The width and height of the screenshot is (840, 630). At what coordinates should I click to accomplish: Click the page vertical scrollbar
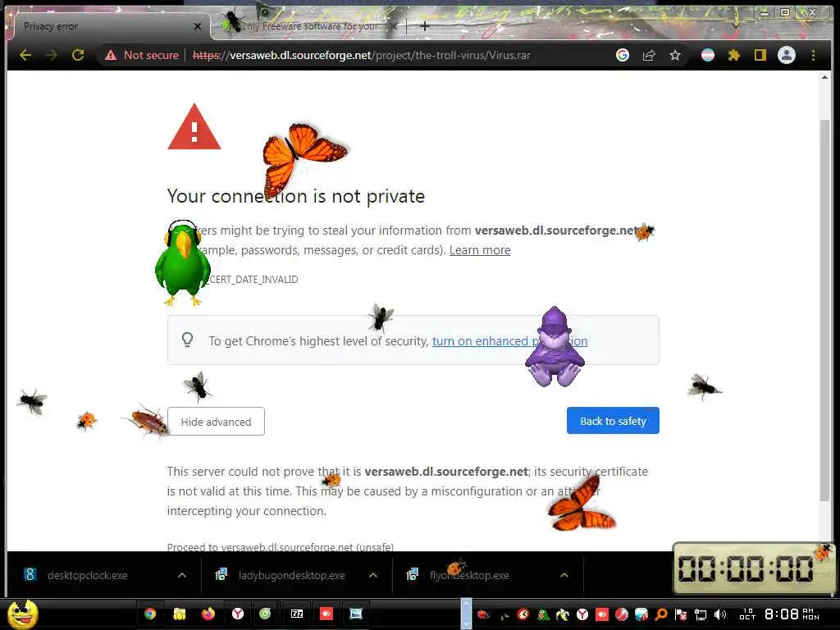click(x=824, y=311)
